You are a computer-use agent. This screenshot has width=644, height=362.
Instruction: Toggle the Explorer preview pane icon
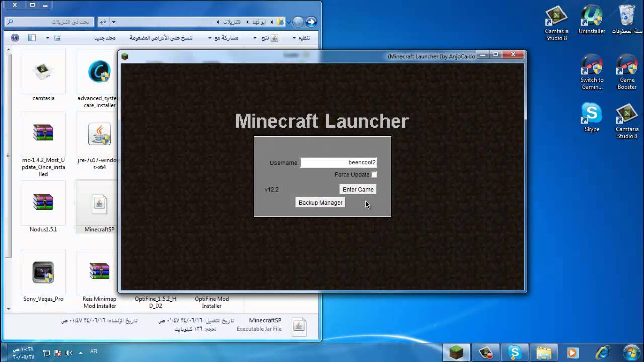tap(32, 38)
